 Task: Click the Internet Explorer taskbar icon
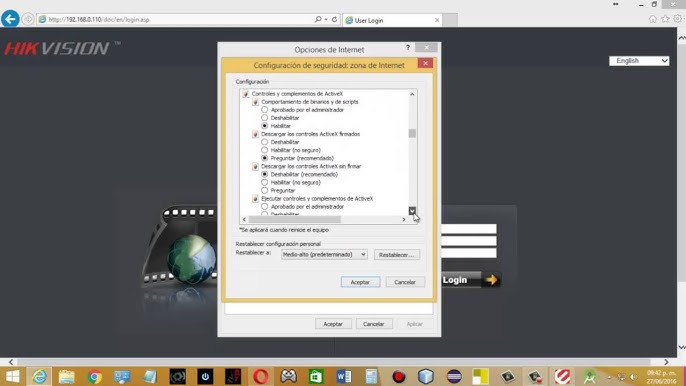click(x=39, y=376)
